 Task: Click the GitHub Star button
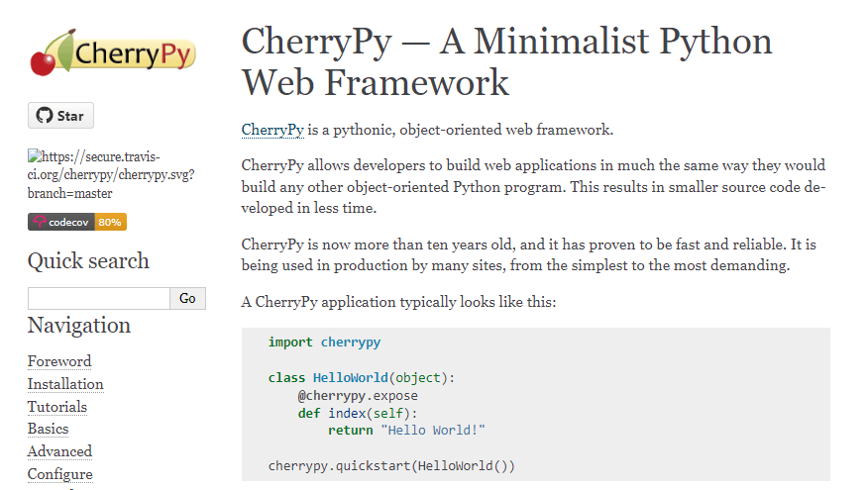point(60,116)
